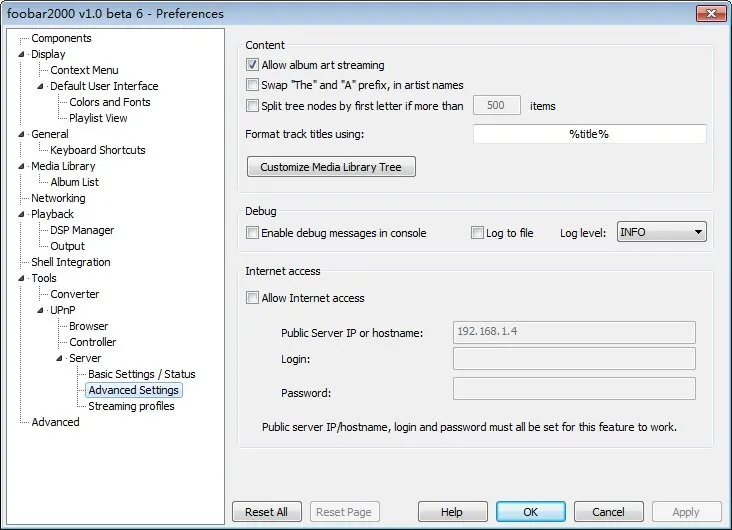Click the Format track titles field
This screenshot has height=530, width=732.
pyautogui.click(x=589, y=134)
